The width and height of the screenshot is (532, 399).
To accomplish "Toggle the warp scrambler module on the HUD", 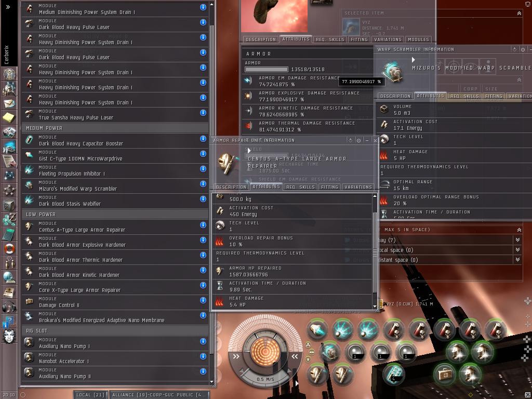I will click(x=329, y=352).
